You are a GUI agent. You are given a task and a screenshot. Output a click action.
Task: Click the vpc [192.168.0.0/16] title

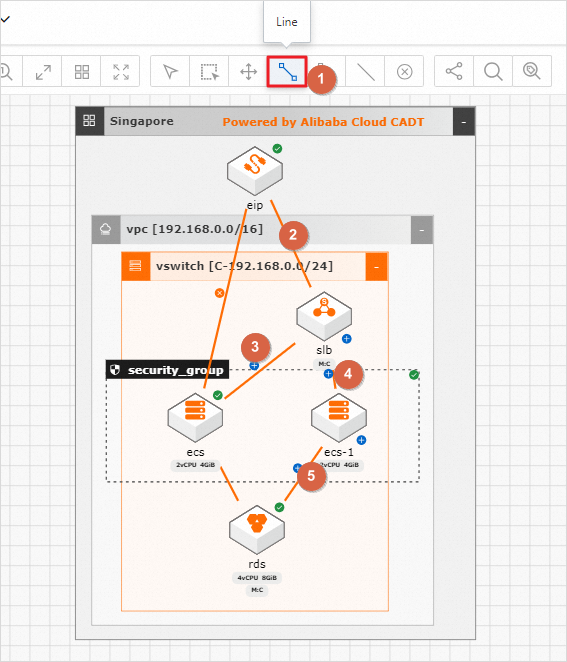(x=195, y=229)
